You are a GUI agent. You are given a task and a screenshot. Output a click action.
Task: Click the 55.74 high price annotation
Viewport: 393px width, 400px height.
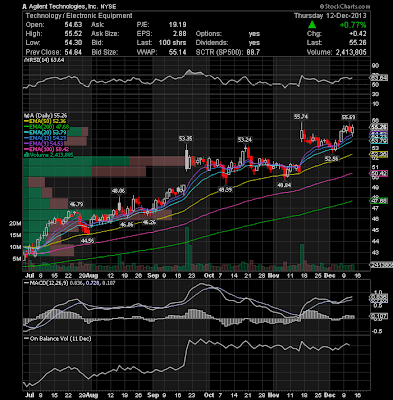pyautogui.click(x=301, y=117)
